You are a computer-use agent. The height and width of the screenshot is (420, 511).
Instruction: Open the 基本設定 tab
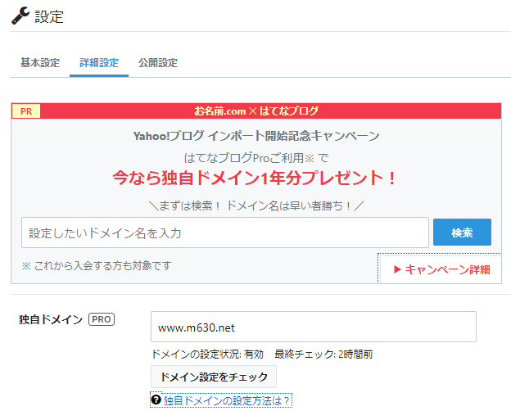tap(40, 62)
